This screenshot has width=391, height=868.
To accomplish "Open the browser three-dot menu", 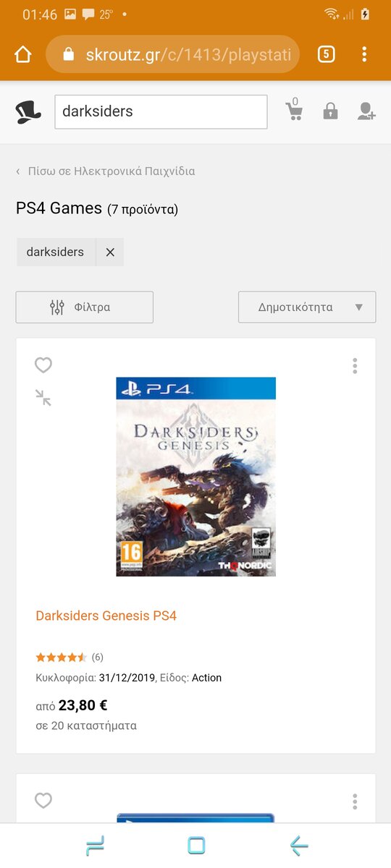I will (364, 54).
